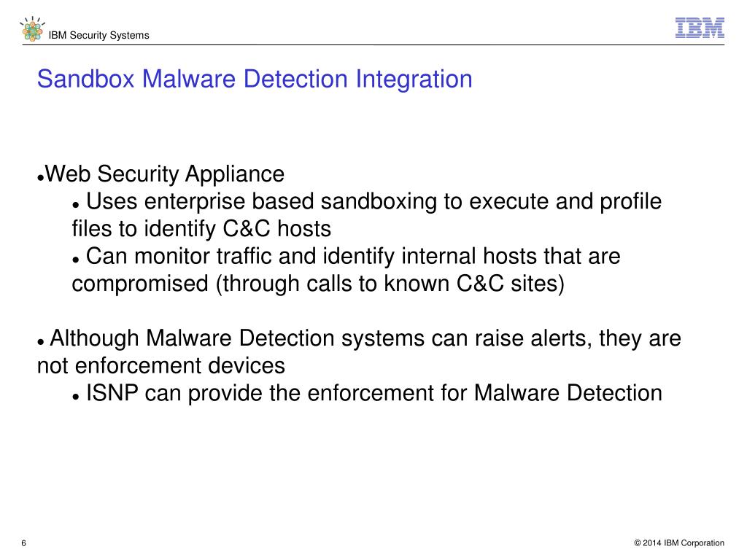This screenshot has width=747, height=560.
Task: Select the Sandbox Malware Detection Integration title
Action: [255, 79]
